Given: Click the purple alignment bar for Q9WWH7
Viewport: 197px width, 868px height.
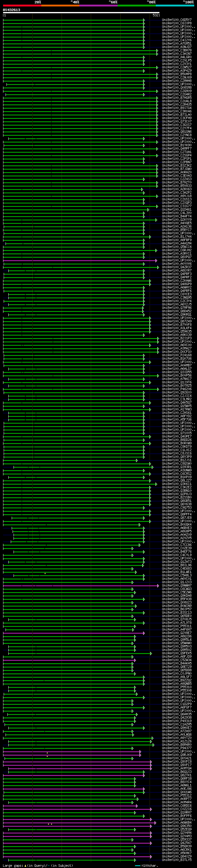Looking at the screenshot, I should point(81,585).
